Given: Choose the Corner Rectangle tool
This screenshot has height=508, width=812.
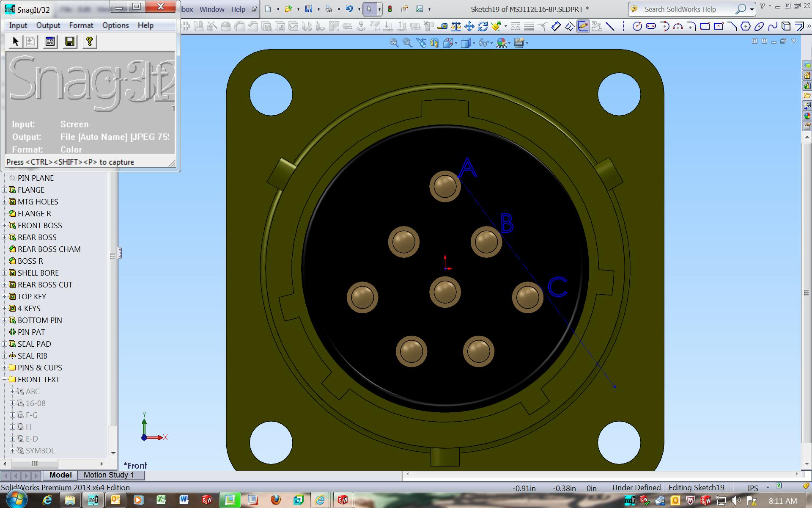Looking at the screenshot, I should pyautogui.click(x=705, y=27).
